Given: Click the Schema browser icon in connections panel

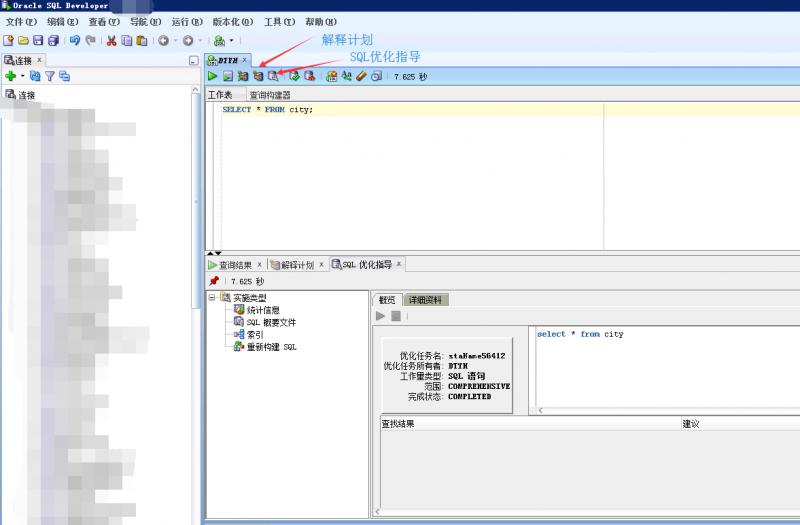Looking at the screenshot, I should pos(64,76).
